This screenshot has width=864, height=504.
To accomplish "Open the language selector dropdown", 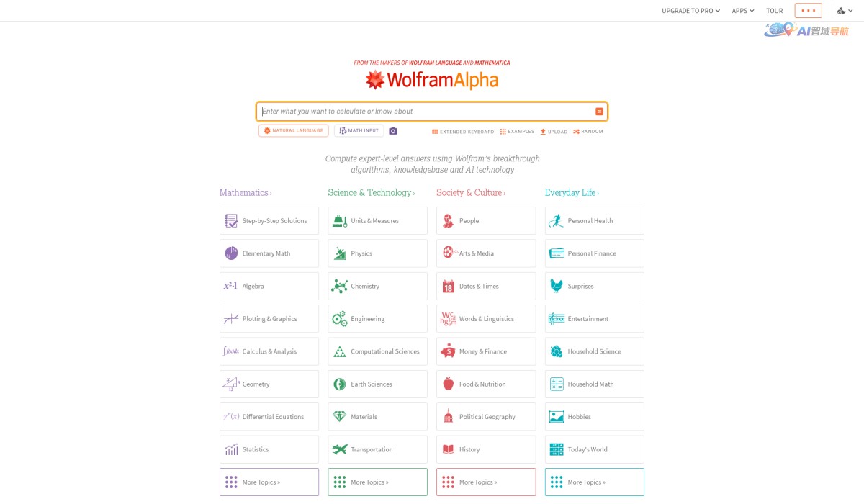I will 845,11.
